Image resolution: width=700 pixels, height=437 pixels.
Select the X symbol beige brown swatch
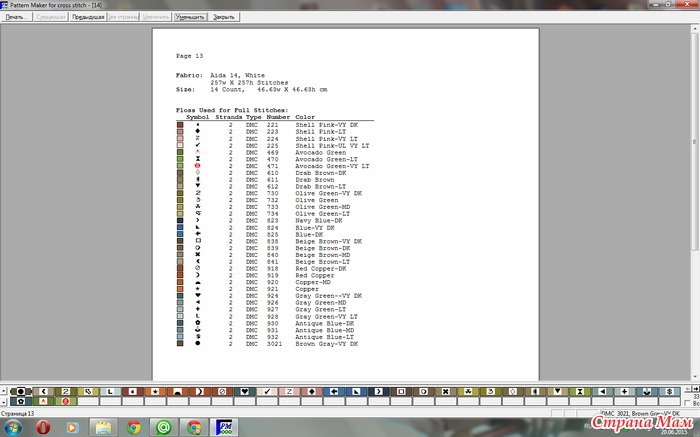(446, 391)
